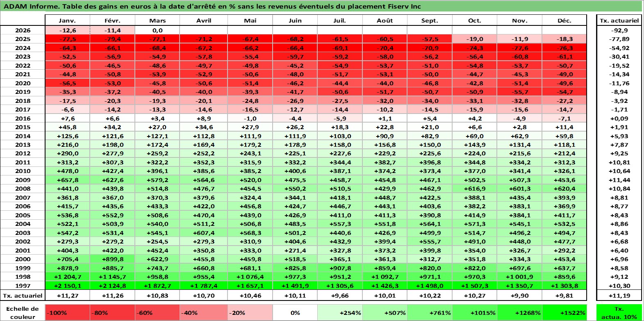The height and width of the screenshot is (321, 644).
Task: Select the 0% white legend swatch
Action: [295, 312]
